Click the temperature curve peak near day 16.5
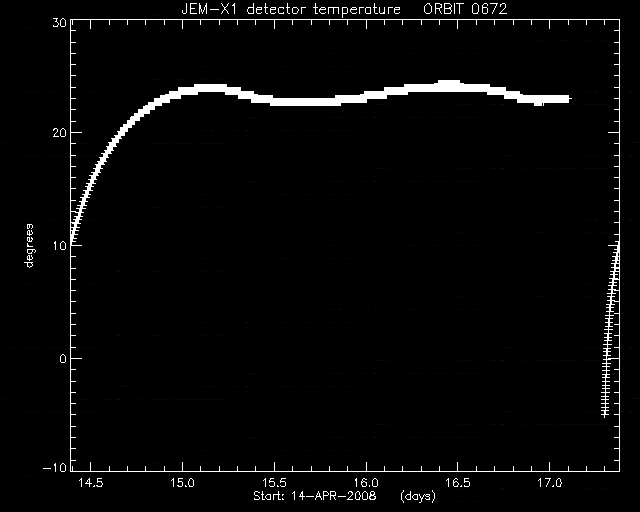This screenshot has height=512, width=640. [449, 85]
